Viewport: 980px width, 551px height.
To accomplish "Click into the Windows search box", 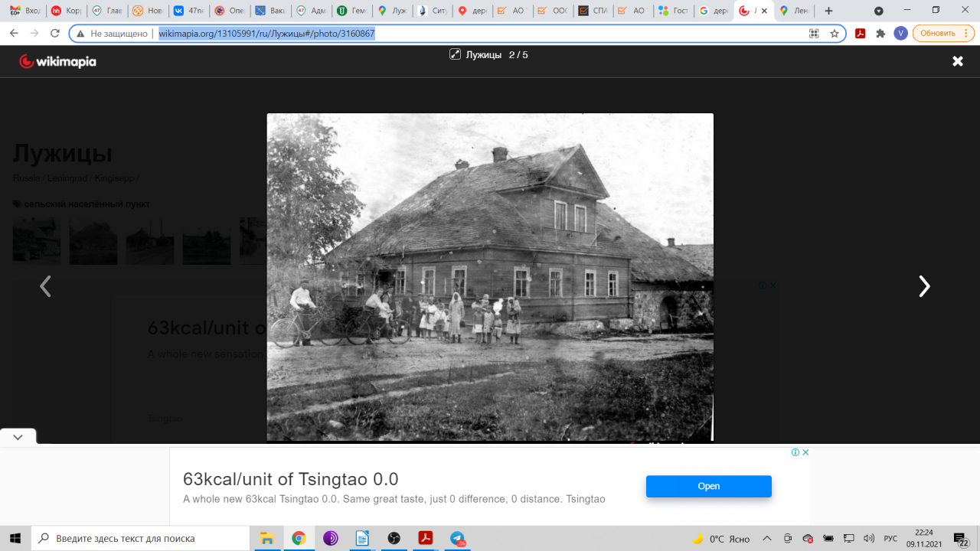I will tap(140, 538).
